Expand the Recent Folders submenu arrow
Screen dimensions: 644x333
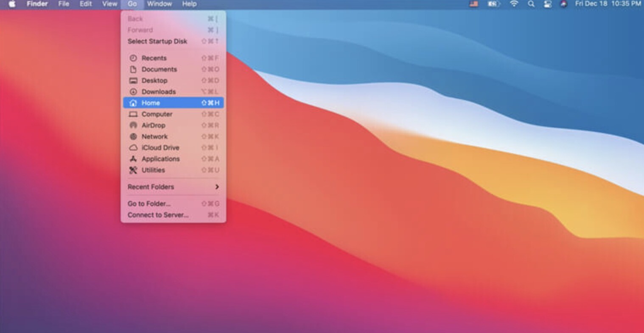(x=217, y=187)
